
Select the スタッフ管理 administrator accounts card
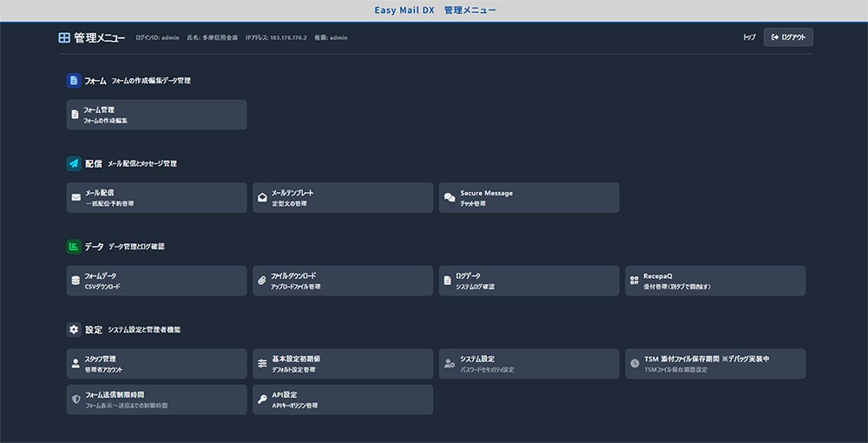point(156,364)
